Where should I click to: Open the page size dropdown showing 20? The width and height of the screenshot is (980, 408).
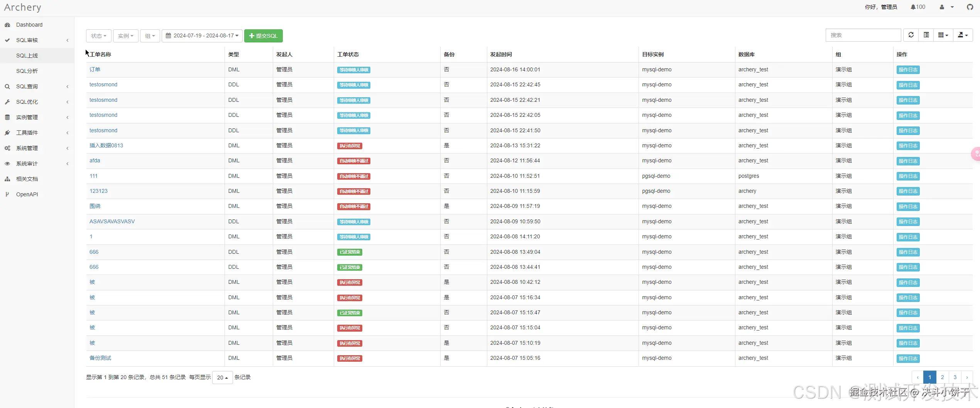(x=223, y=378)
